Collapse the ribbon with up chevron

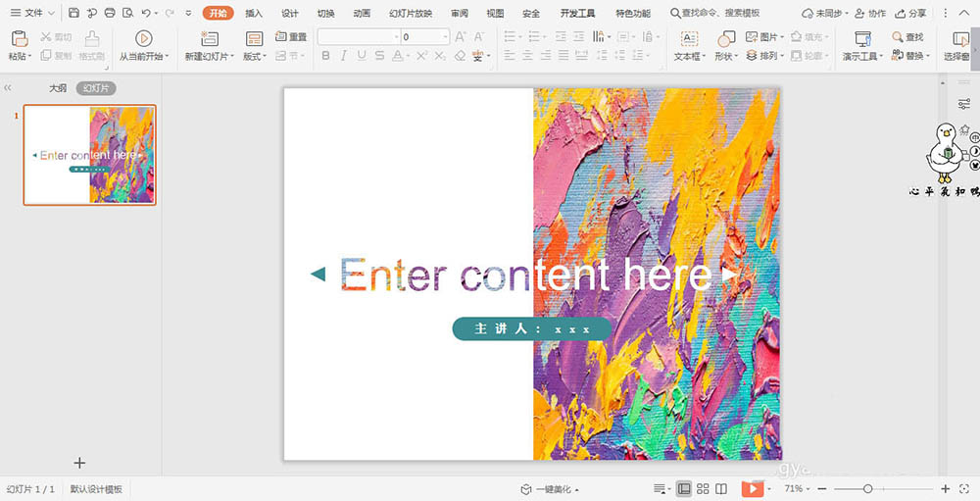click(963, 13)
